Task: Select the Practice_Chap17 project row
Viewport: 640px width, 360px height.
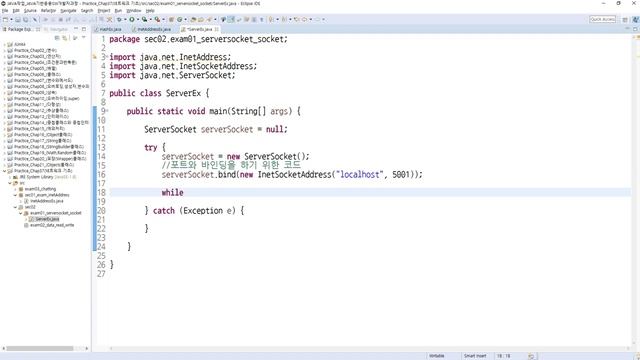Action: click(40, 141)
